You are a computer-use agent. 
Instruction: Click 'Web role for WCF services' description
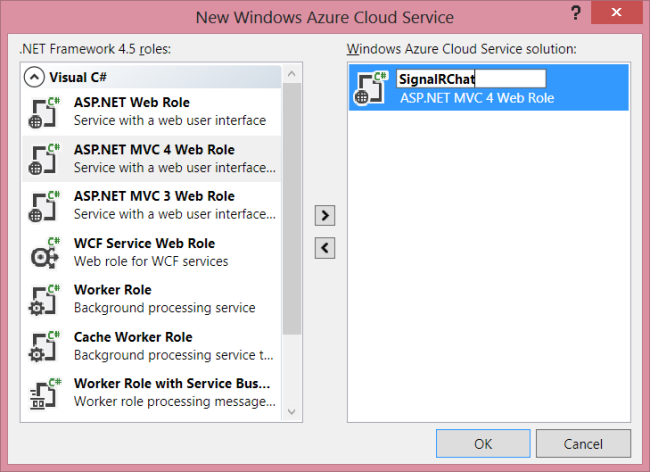click(x=151, y=261)
